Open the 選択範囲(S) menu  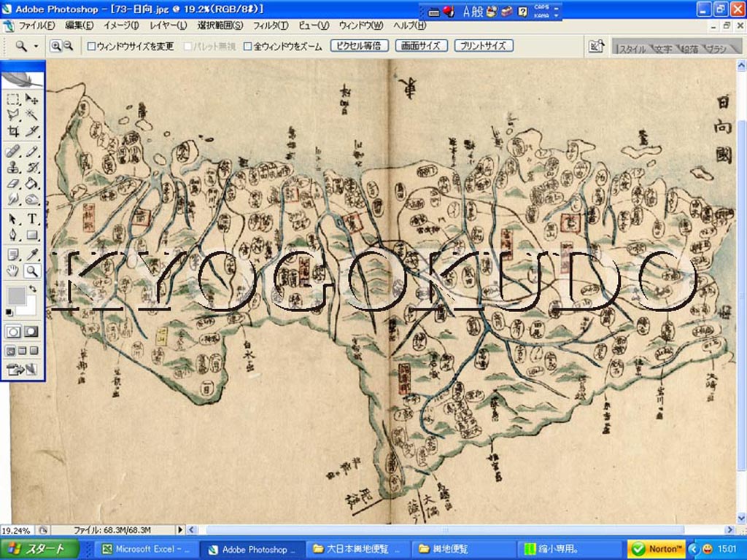coord(220,26)
